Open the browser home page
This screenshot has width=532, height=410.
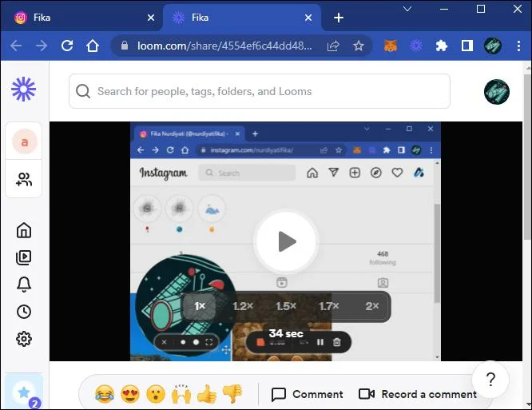[93, 46]
